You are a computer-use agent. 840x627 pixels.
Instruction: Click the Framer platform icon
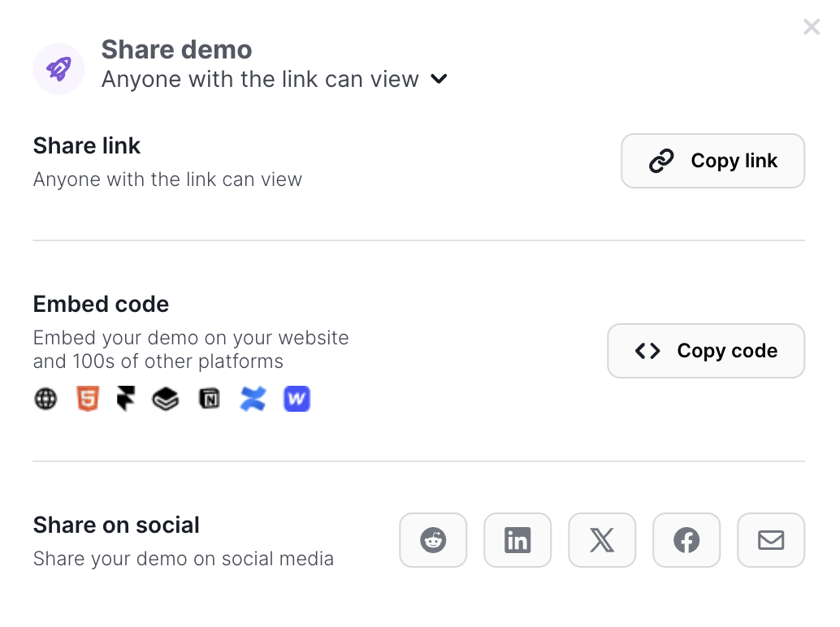click(126, 399)
